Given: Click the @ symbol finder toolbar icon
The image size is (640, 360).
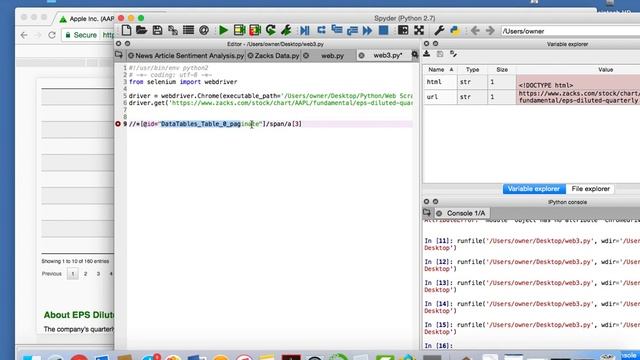Looking at the screenshot, I should [x=204, y=30].
